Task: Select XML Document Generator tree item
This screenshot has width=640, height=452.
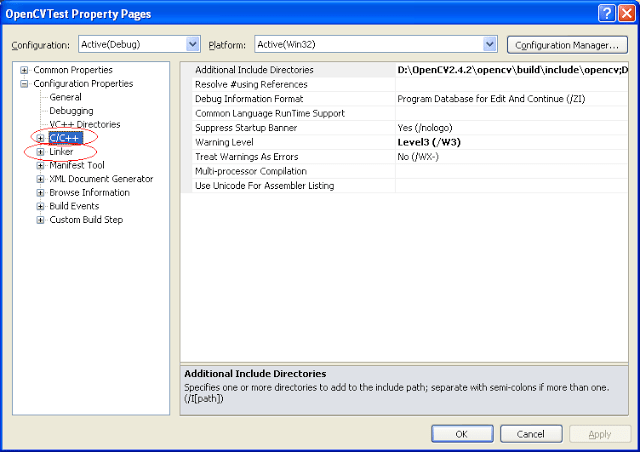Action: pyautogui.click(x=101, y=179)
